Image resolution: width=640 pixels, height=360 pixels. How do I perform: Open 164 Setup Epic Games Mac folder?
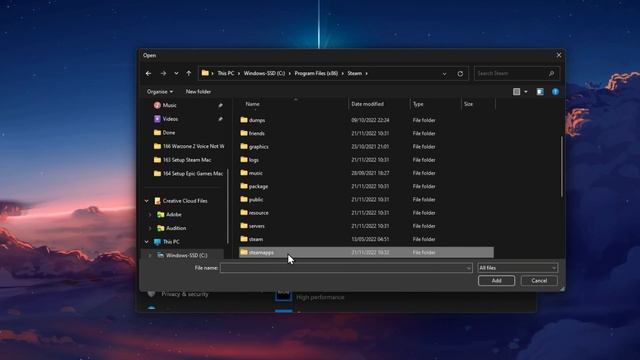point(193,173)
